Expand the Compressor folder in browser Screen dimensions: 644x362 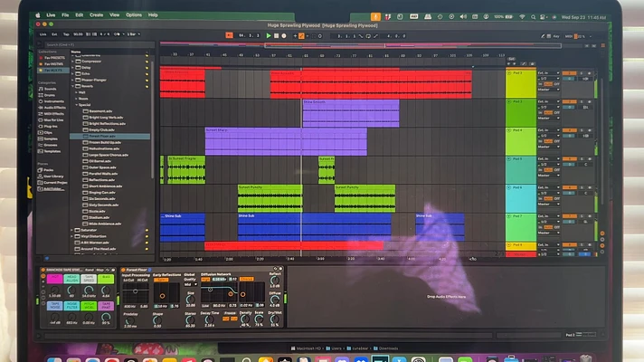(x=72, y=62)
